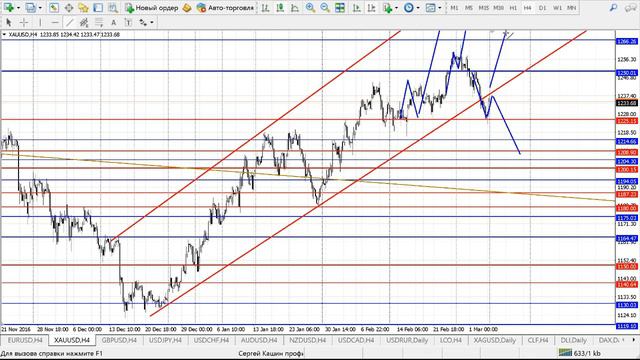Switch to USDJPY,H4 chart tab

tap(165, 340)
